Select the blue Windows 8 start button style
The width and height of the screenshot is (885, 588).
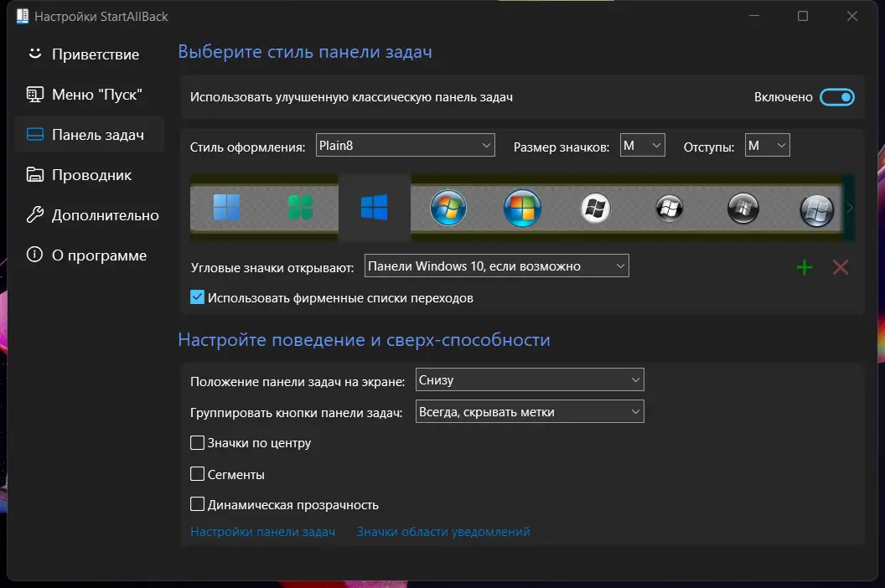[225, 207]
